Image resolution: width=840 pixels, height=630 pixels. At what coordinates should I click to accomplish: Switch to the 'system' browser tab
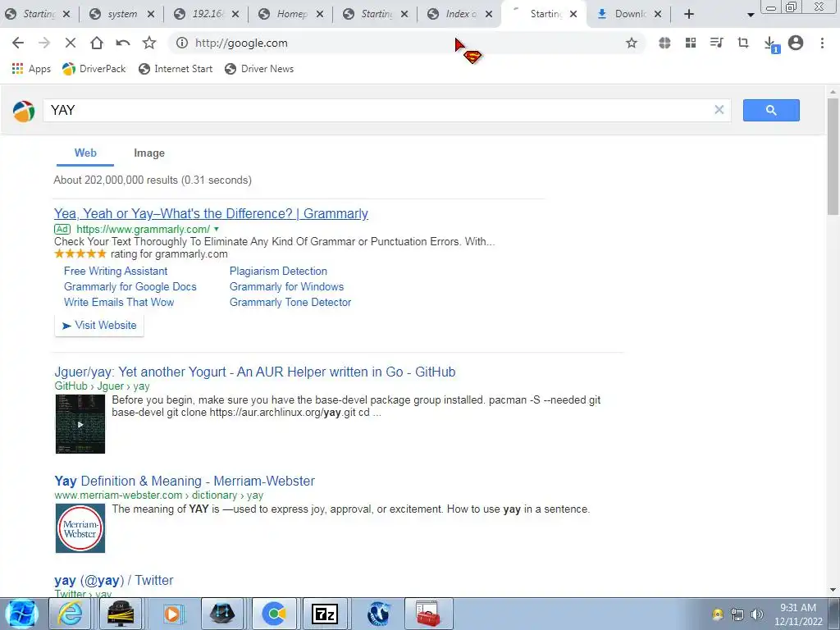tap(121, 15)
